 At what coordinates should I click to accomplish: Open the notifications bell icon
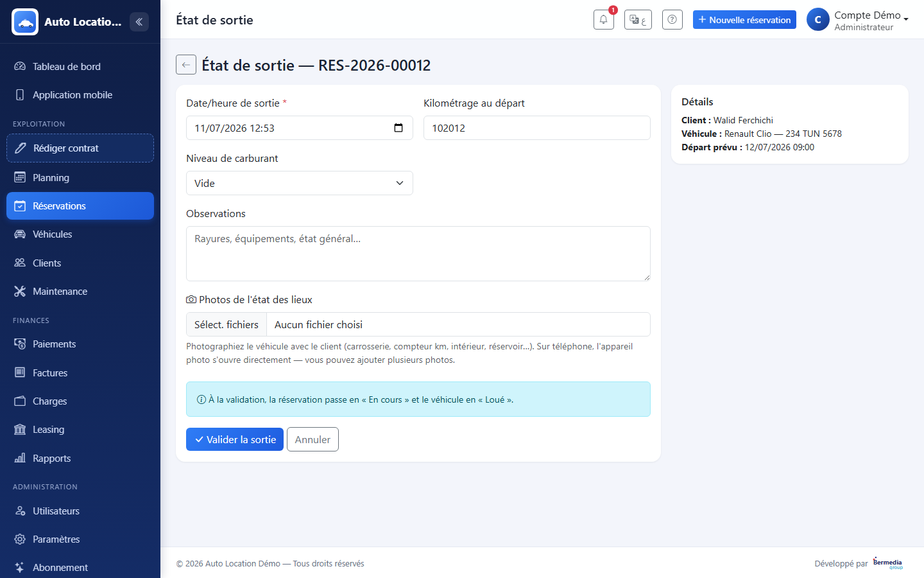pyautogui.click(x=603, y=20)
